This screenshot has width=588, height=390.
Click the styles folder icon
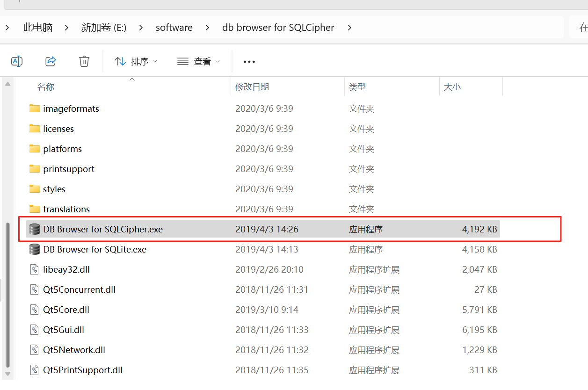[35, 189]
